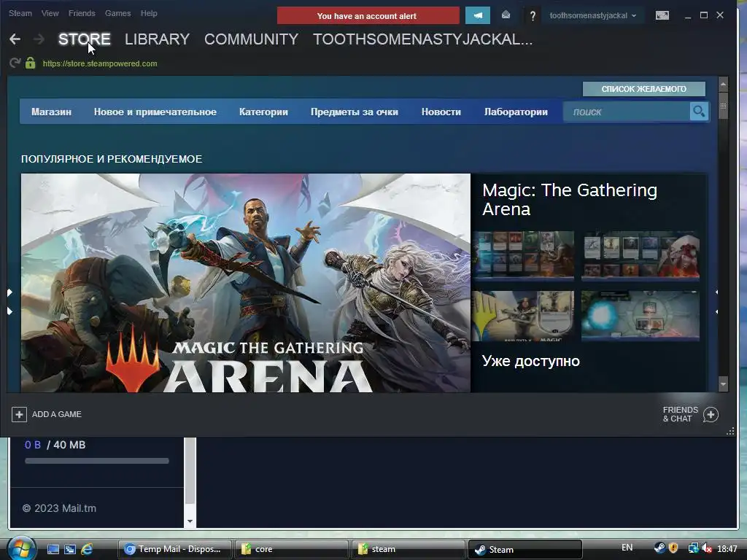Switch to Big Picture mode icon
The height and width of the screenshot is (560, 747).
[662, 15]
